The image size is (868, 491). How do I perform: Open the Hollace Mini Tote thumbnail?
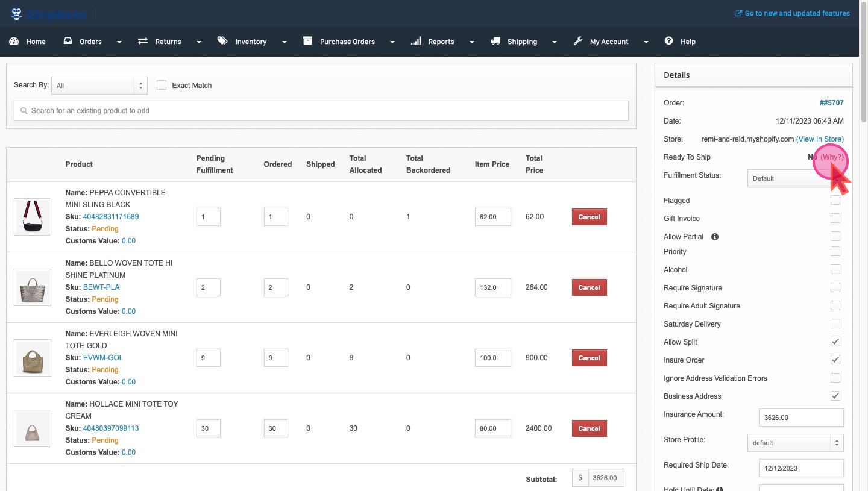click(x=33, y=428)
